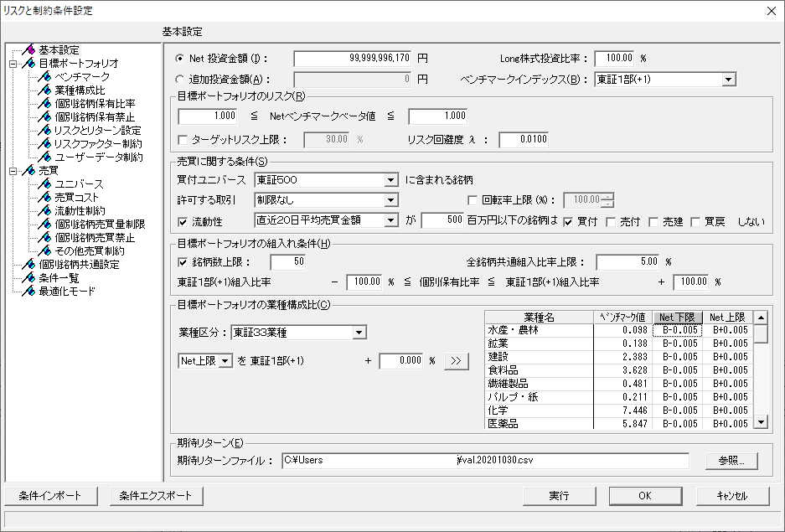The width and height of the screenshot is (785, 532).
Task: Open the ベンチマークインデックス dropdown
Action: point(728,80)
